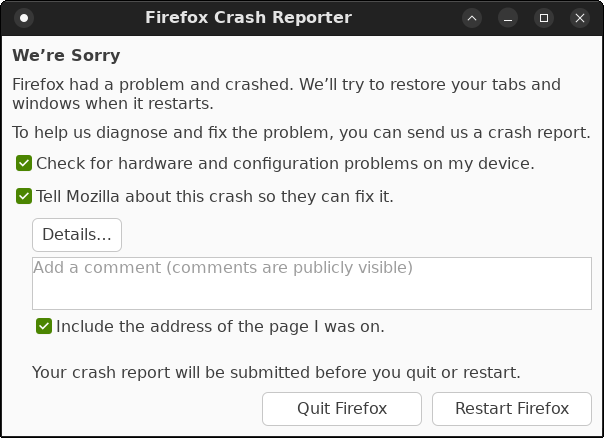Image resolution: width=604 pixels, height=438 pixels.
Task: Disable Include the address of the page
Action: pyautogui.click(x=44, y=326)
